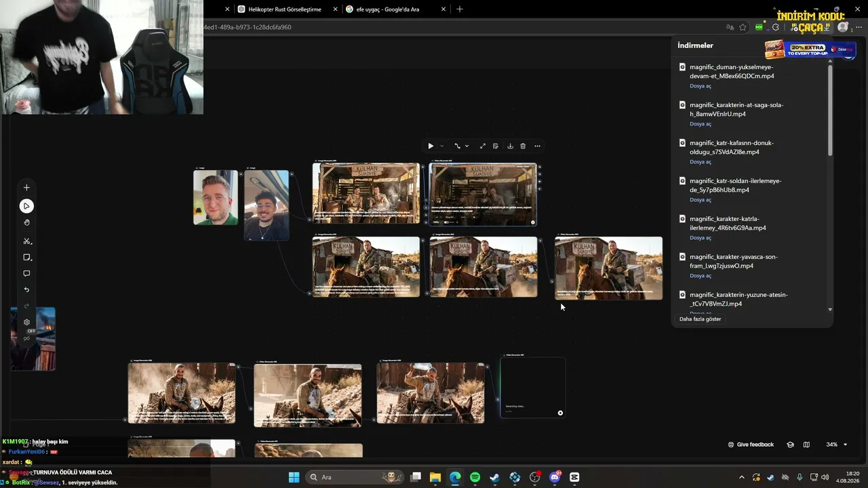This screenshot has height=488, width=868.
Task: Open the 34% zoom level dropdown
Action: pyautogui.click(x=836, y=445)
